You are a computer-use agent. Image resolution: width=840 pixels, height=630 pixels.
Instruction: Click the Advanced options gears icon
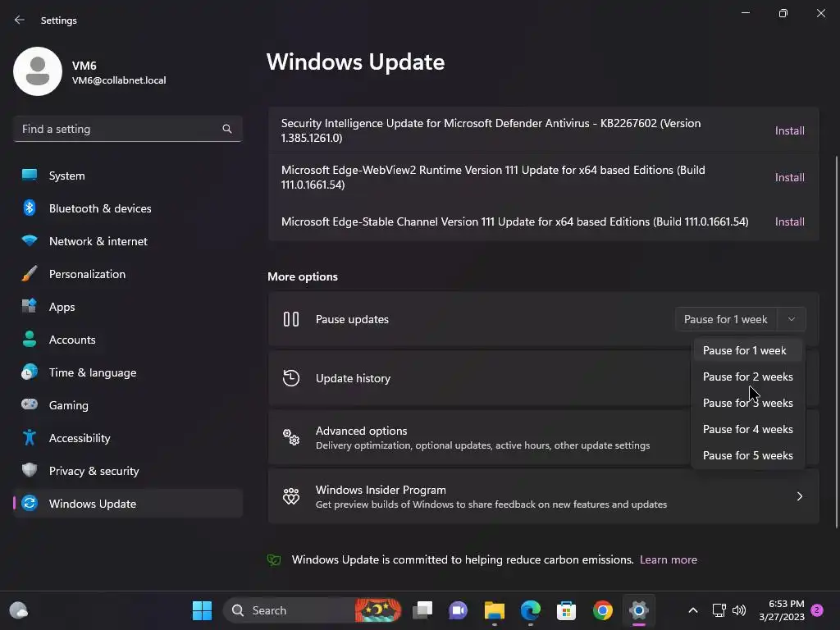291,437
